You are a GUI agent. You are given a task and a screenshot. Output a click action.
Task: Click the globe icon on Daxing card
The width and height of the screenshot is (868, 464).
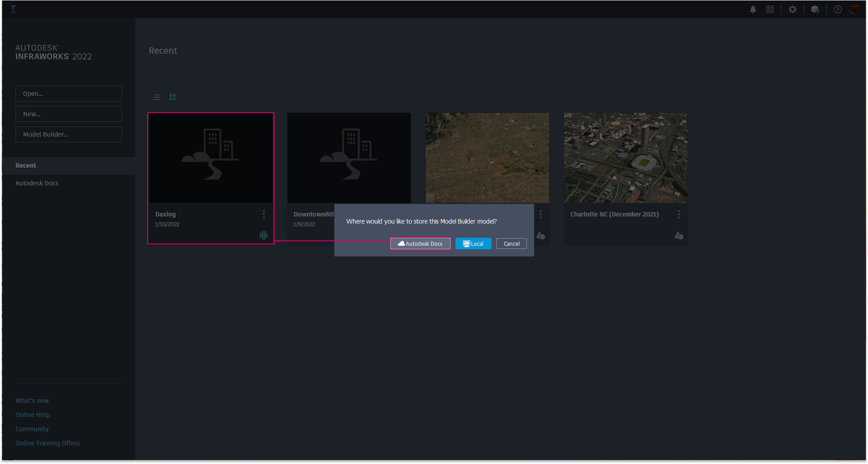click(x=264, y=235)
